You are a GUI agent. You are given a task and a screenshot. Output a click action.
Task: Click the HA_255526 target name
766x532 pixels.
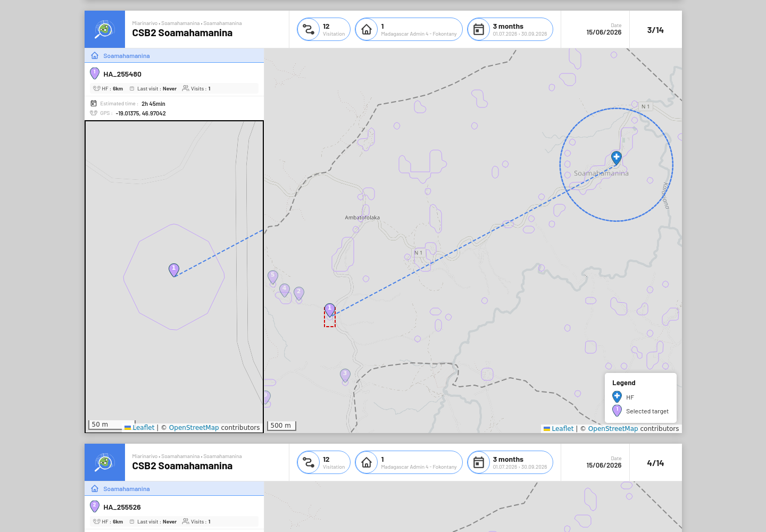[122, 508]
